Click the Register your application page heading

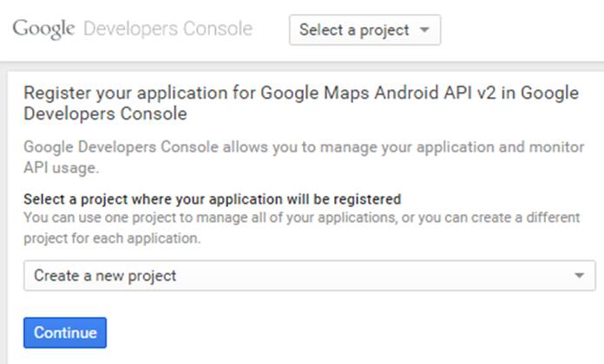click(x=301, y=103)
